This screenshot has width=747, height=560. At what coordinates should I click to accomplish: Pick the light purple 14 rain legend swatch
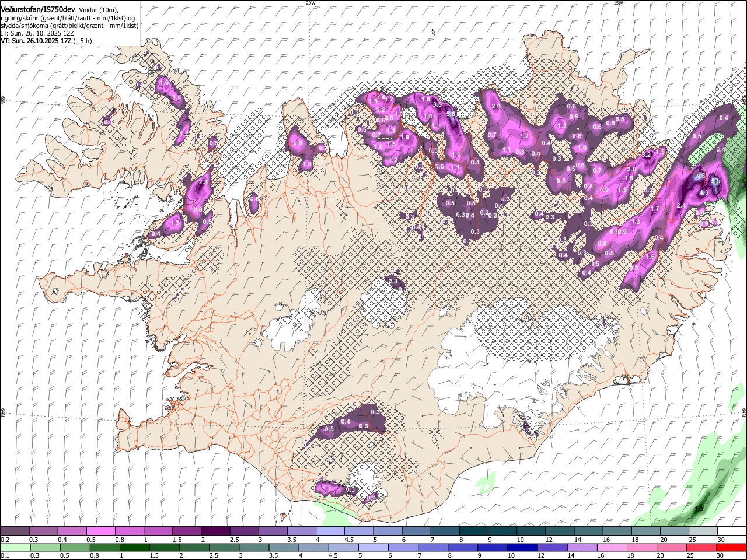click(x=582, y=547)
